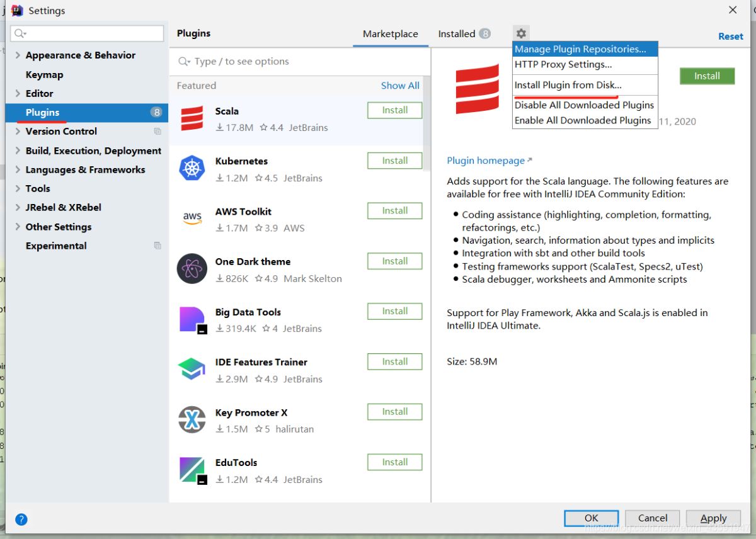
Task: Select Manage Plugin Repositories menu item
Action: click(x=585, y=49)
